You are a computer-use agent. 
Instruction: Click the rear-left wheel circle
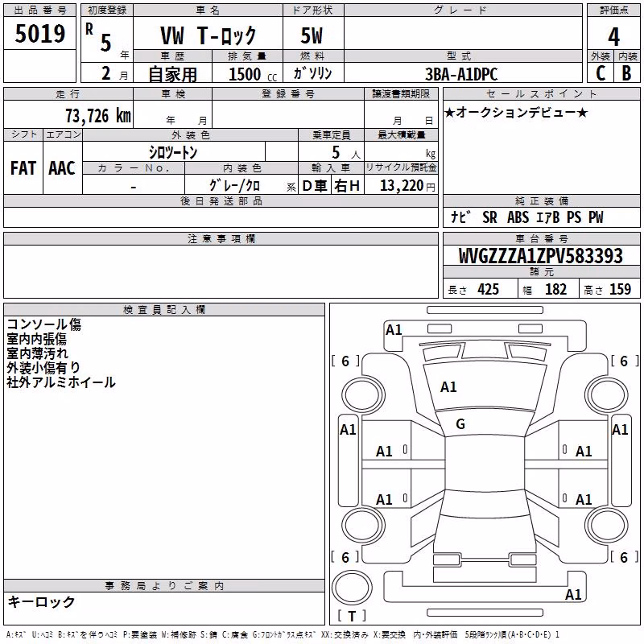tap(363, 526)
